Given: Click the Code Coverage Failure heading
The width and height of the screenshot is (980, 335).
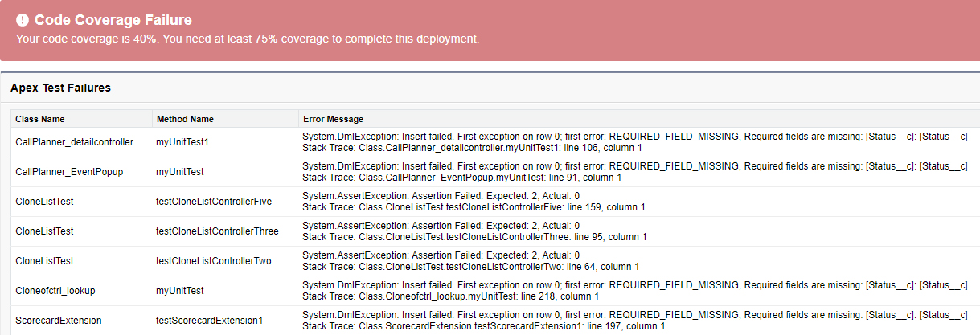Looking at the screenshot, I should pos(113,21).
